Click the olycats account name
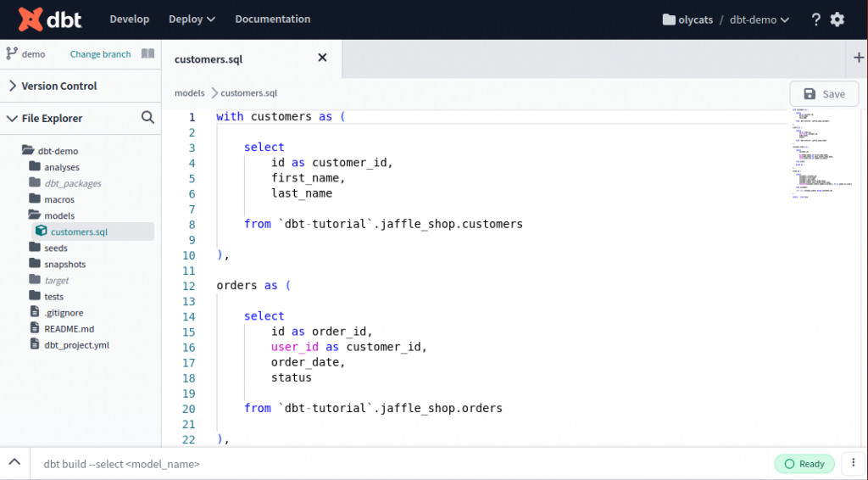The width and height of the screenshot is (868, 480). (x=695, y=20)
